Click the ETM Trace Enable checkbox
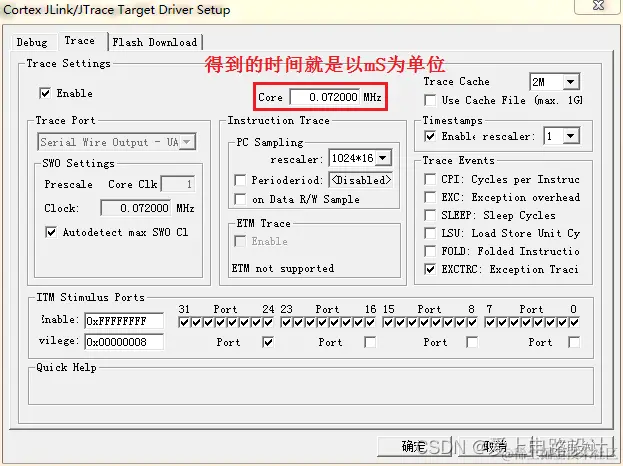This screenshot has height=466, width=623. point(240,241)
